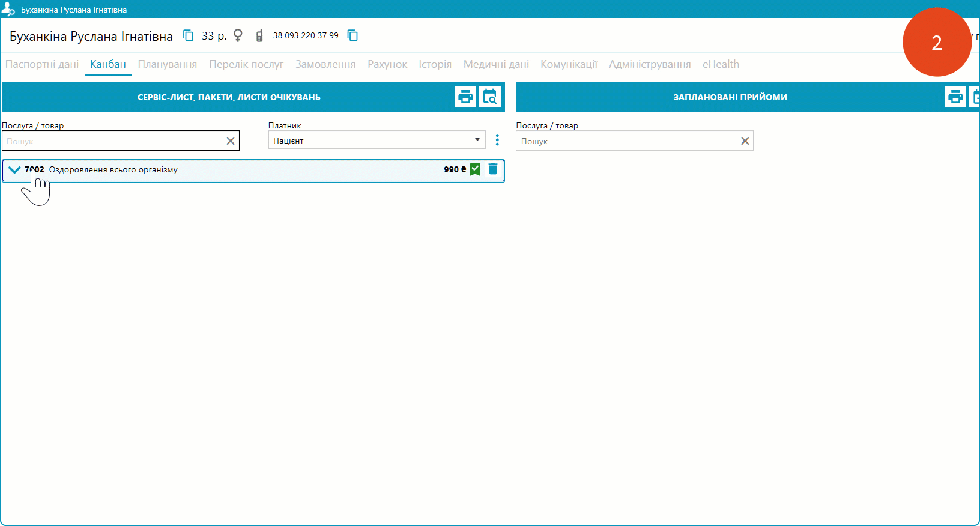Click the orange circle numbered 2

click(936, 43)
